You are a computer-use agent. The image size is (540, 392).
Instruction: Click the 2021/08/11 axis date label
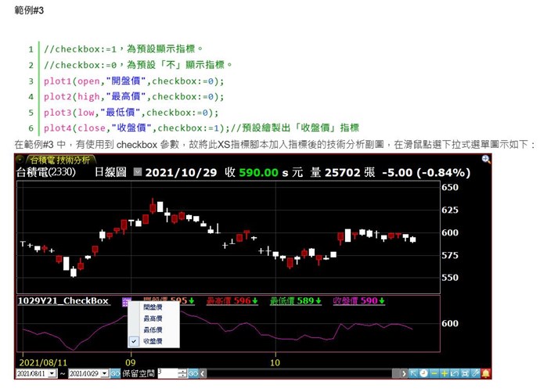coord(43,362)
